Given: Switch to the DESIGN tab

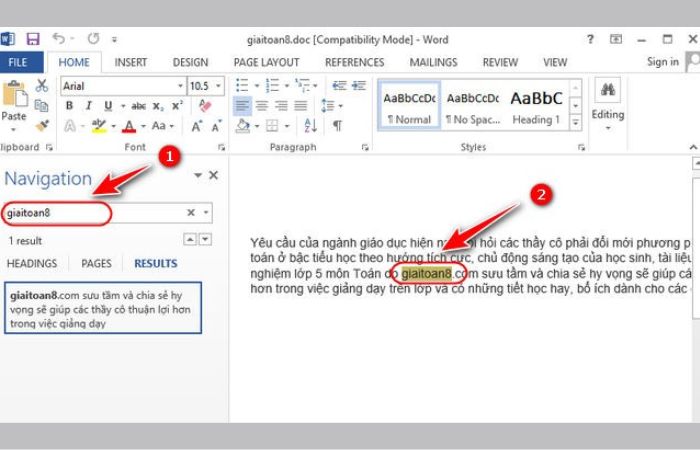Looking at the screenshot, I should pyautogui.click(x=190, y=62).
